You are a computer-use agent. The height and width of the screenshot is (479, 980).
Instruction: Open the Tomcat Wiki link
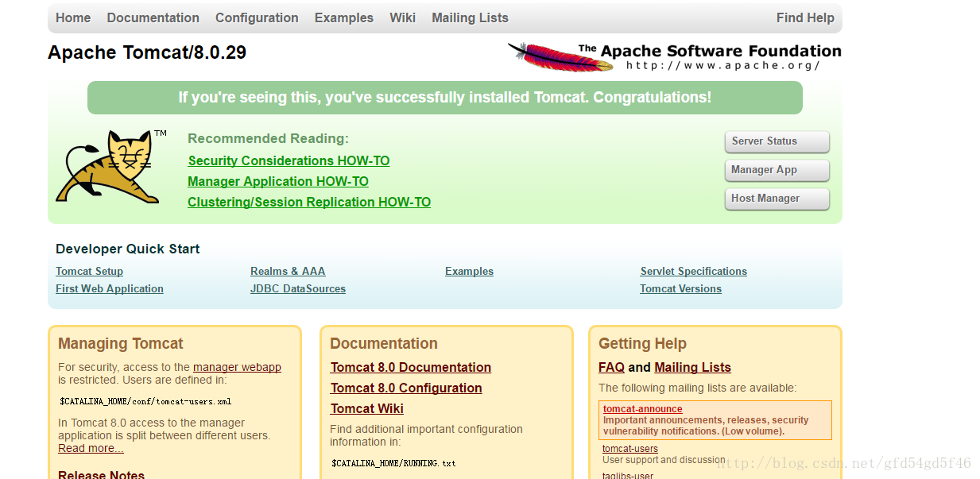367,408
